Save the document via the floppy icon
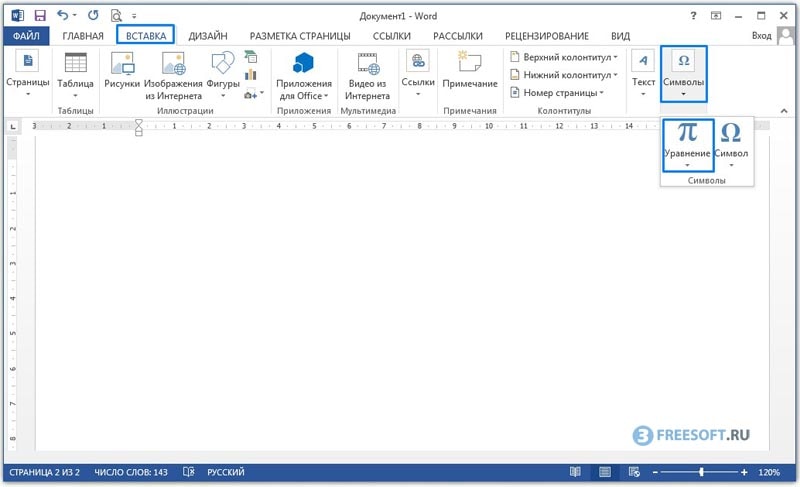The image size is (800, 487). (40, 16)
